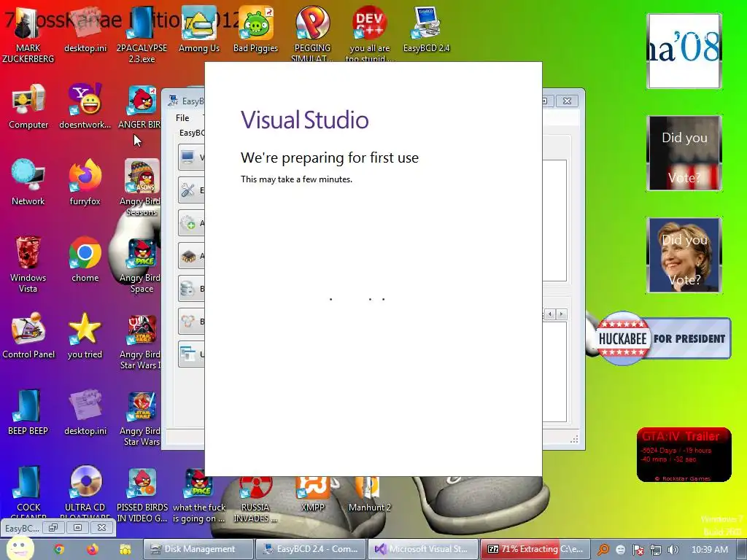Open PEGGING SIMULATOR desktop shortcut
The height and width of the screenshot is (560, 747).
[312, 34]
